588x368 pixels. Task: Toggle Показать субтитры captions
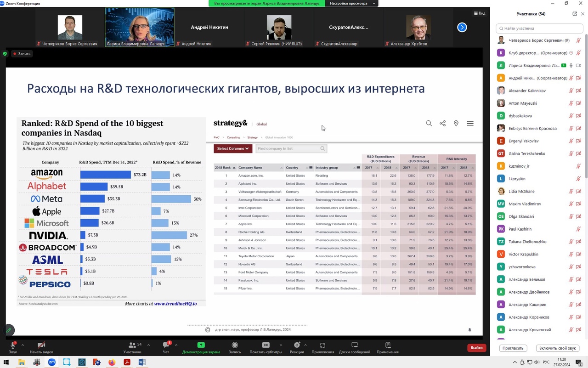click(266, 347)
